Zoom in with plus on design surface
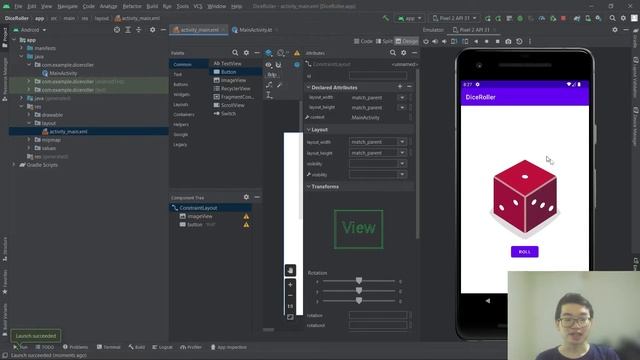This screenshot has height=360, width=640. click(x=290, y=284)
